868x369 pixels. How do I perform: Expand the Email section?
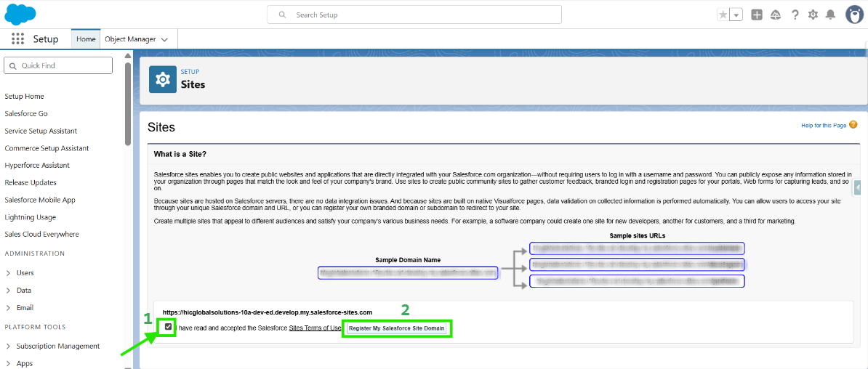[8, 307]
